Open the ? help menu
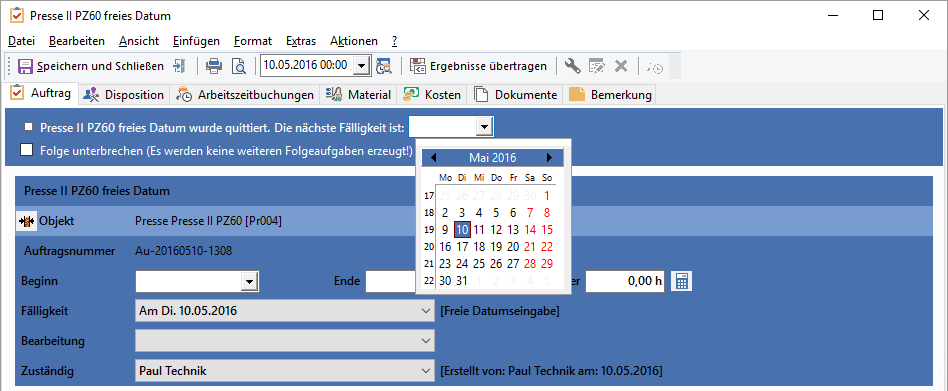The width and height of the screenshot is (948, 391). (x=394, y=41)
